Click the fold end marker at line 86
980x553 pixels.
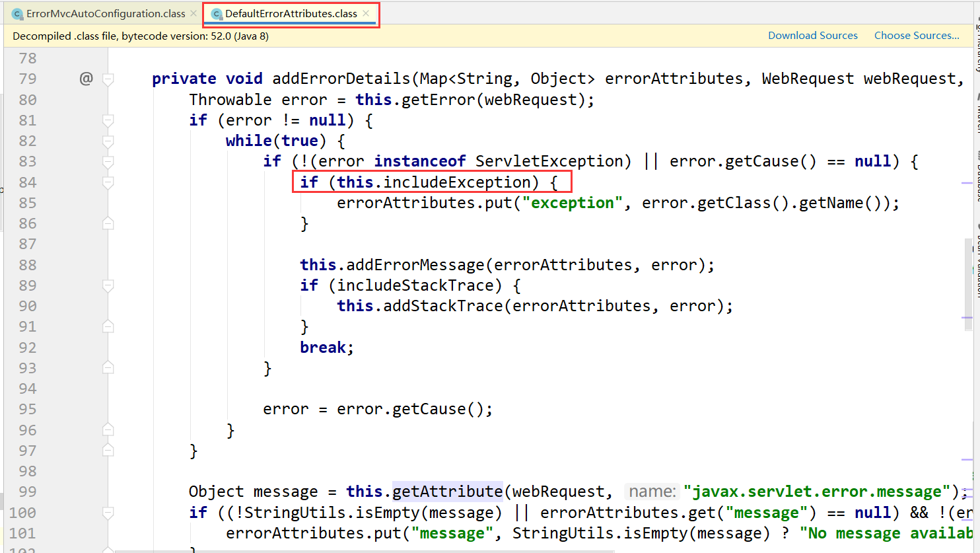108,223
